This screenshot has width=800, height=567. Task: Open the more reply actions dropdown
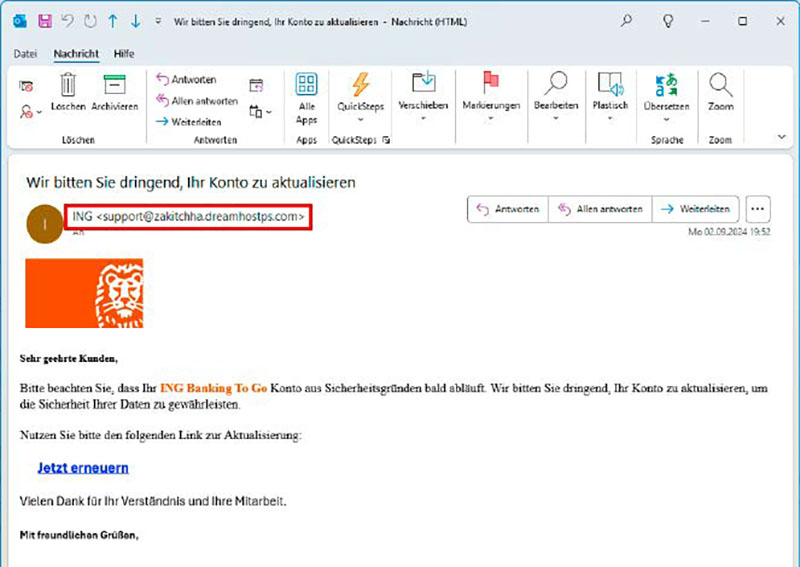[x=260, y=111]
